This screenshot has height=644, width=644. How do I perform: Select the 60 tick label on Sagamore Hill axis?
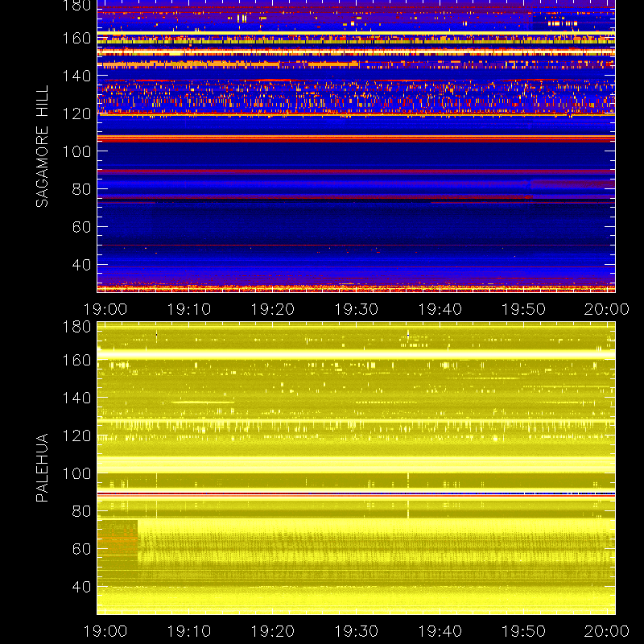point(81,227)
